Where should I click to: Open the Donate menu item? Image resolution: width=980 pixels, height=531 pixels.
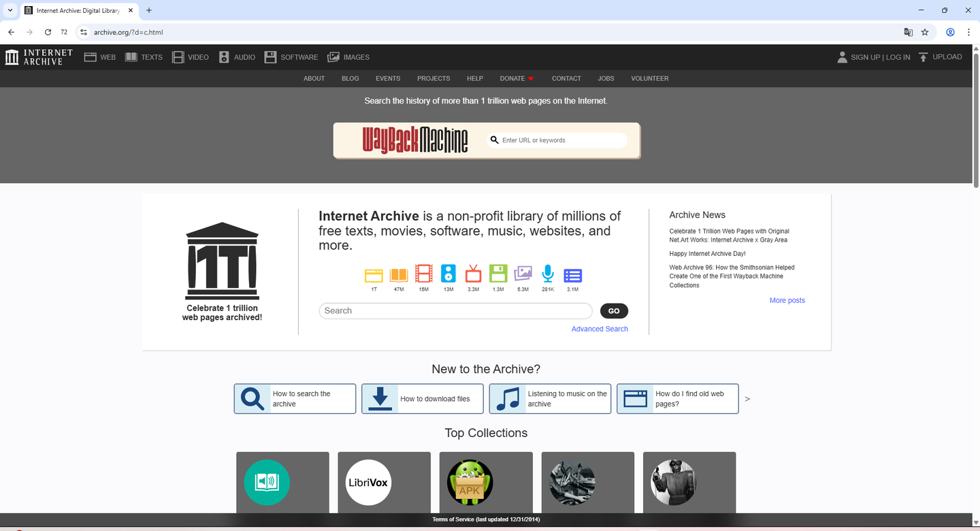517,78
